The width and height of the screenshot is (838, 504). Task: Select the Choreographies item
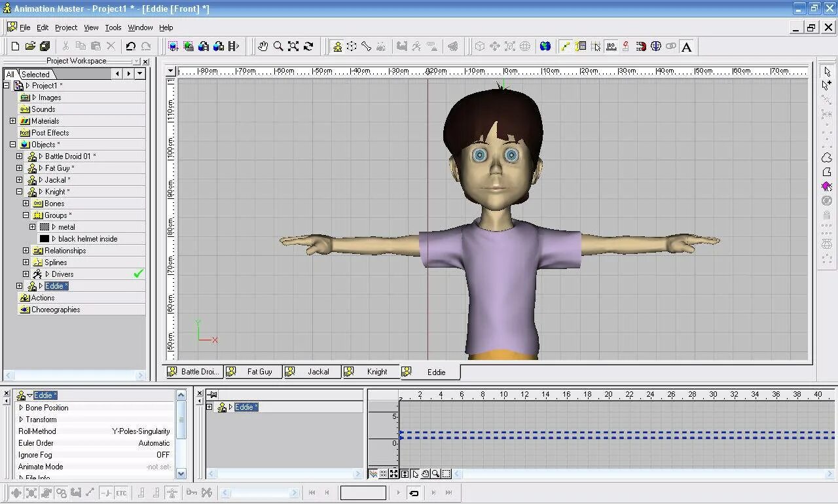56,310
